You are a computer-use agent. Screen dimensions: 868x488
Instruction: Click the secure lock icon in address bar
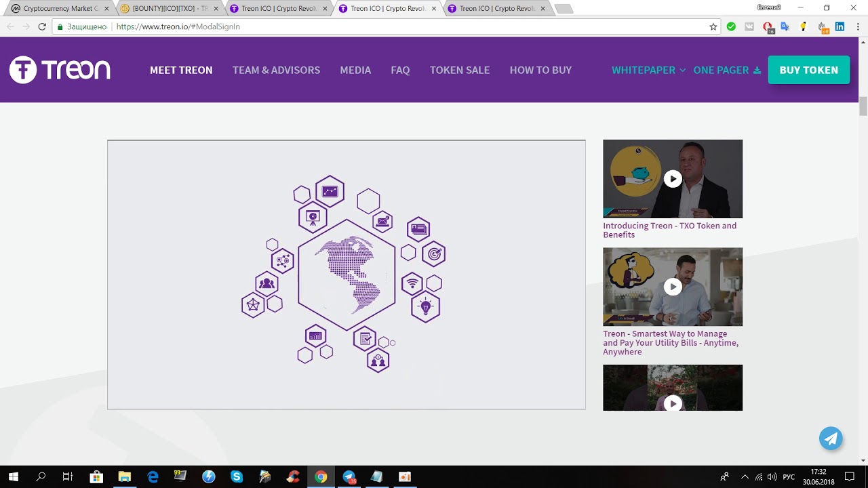[x=60, y=26]
